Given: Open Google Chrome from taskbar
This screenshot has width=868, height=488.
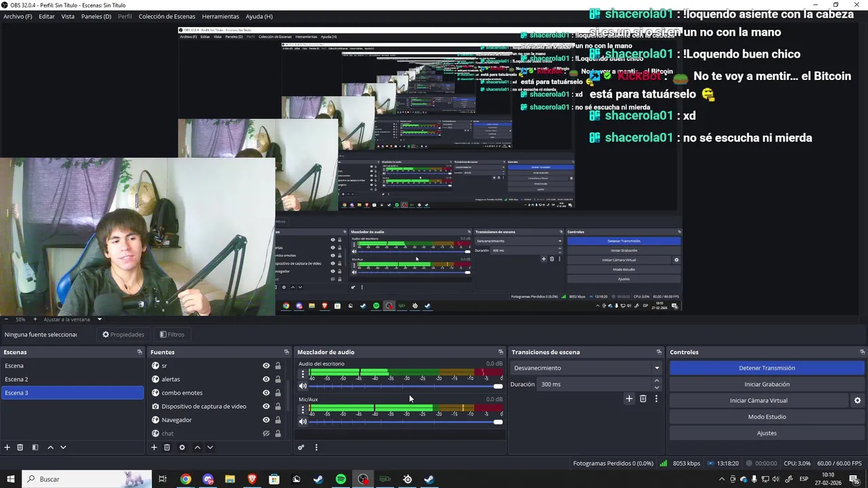Looking at the screenshot, I should pyautogui.click(x=185, y=479).
